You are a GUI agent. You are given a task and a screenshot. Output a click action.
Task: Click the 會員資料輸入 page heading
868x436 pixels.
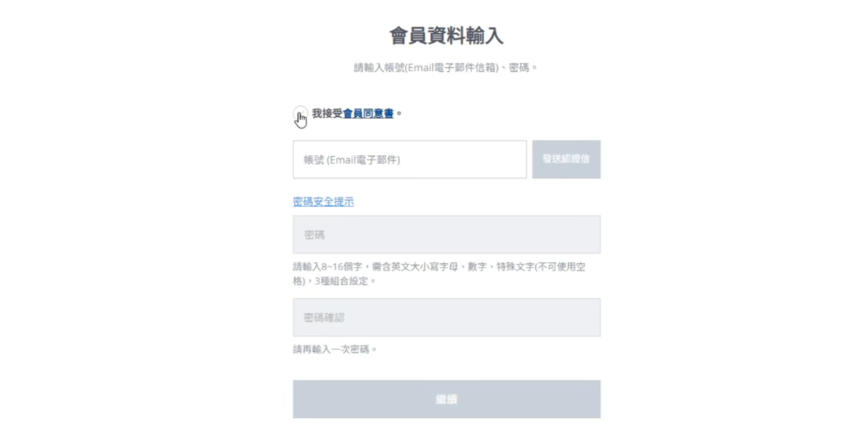[x=446, y=36]
